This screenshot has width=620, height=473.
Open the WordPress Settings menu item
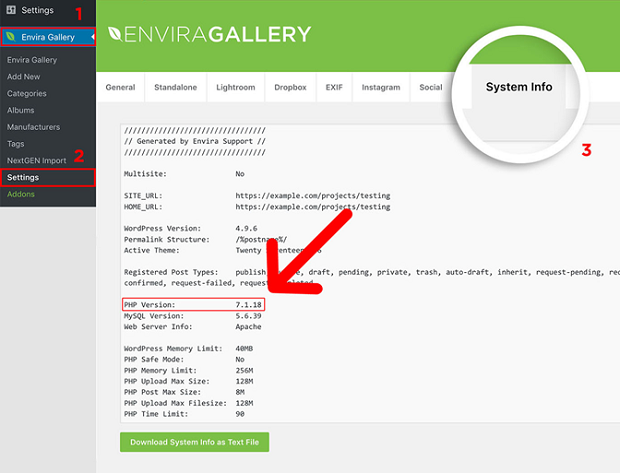tap(37, 10)
